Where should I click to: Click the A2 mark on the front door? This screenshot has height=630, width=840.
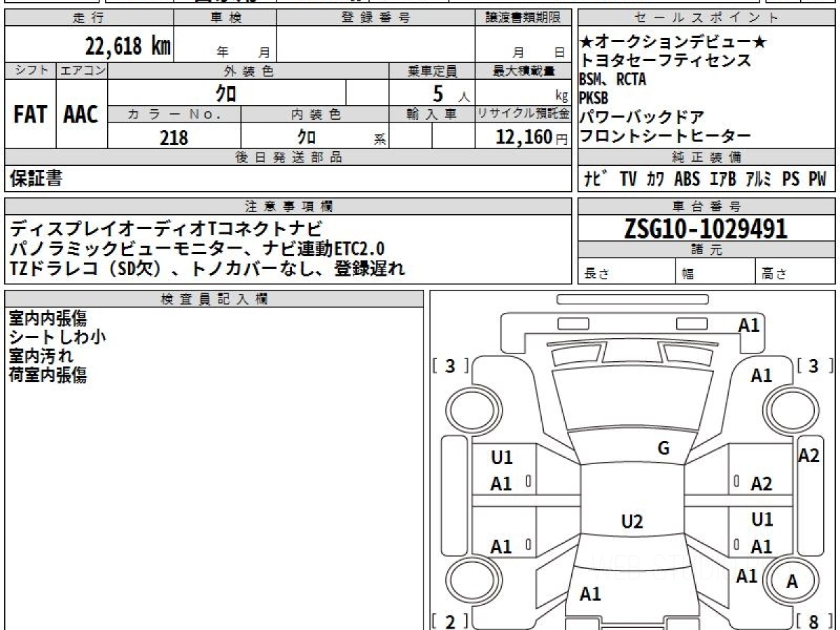point(762,484)
